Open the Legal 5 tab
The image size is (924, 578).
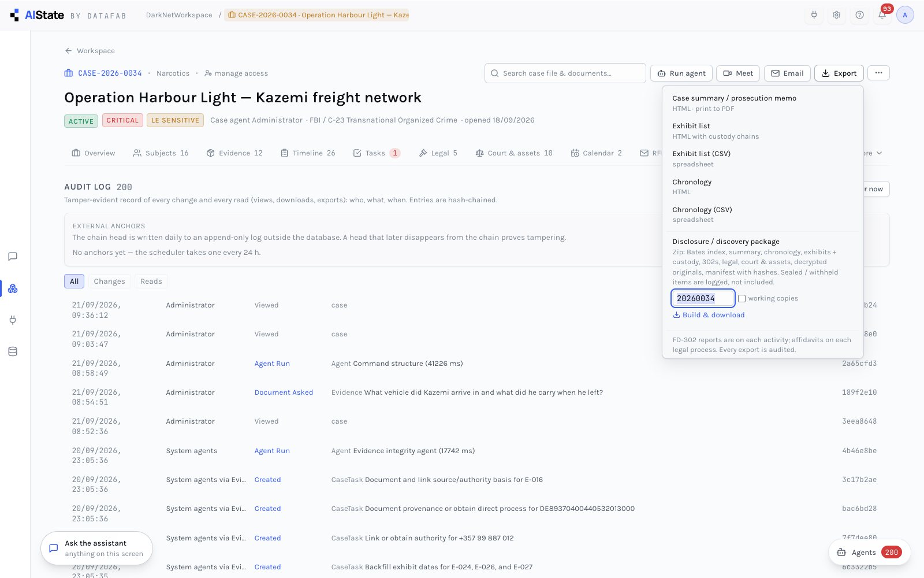(438, 153)
